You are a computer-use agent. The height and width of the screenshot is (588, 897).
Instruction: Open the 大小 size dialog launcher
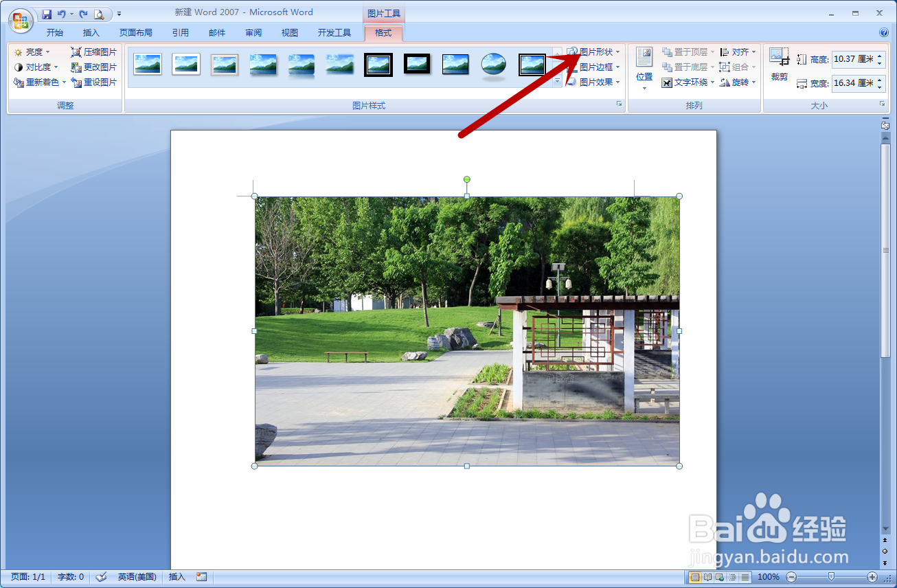[x=883, y=104]
